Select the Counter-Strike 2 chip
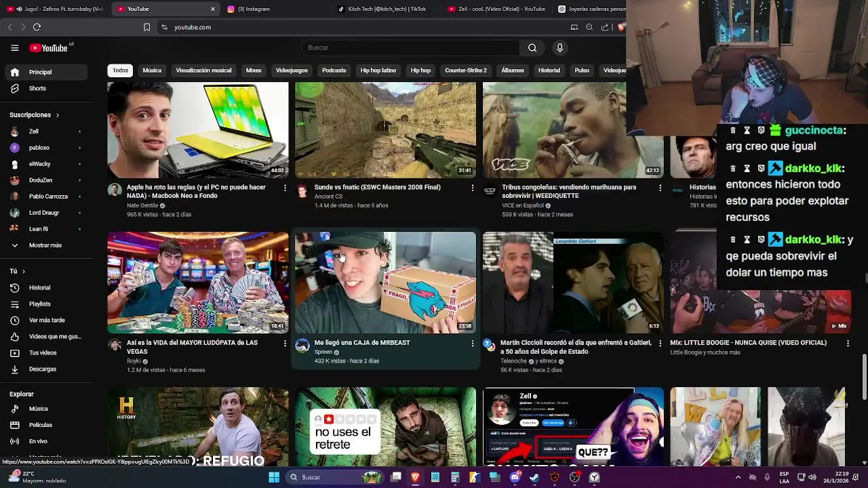The height and width of the screenshot is (488, 868). click(x=466, y=70)
